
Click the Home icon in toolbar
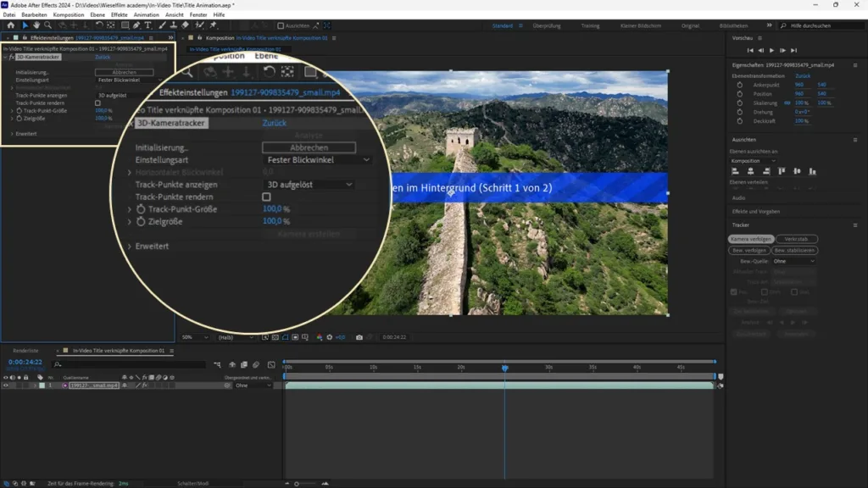pos(10,25)
